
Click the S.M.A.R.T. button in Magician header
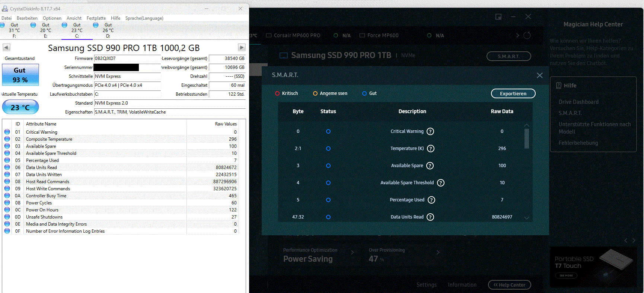click(508, 56)
